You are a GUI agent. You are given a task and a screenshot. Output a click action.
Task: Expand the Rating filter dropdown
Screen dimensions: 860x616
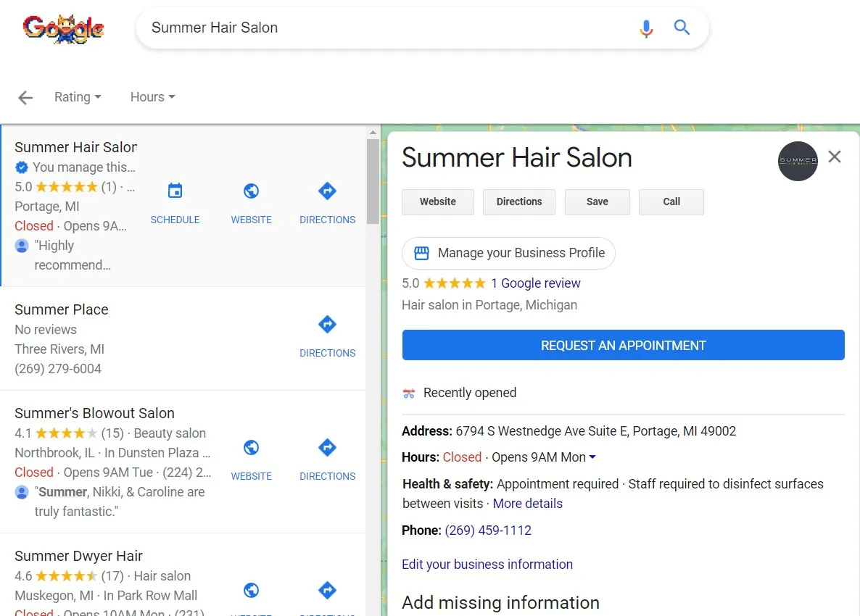(78, 97)
